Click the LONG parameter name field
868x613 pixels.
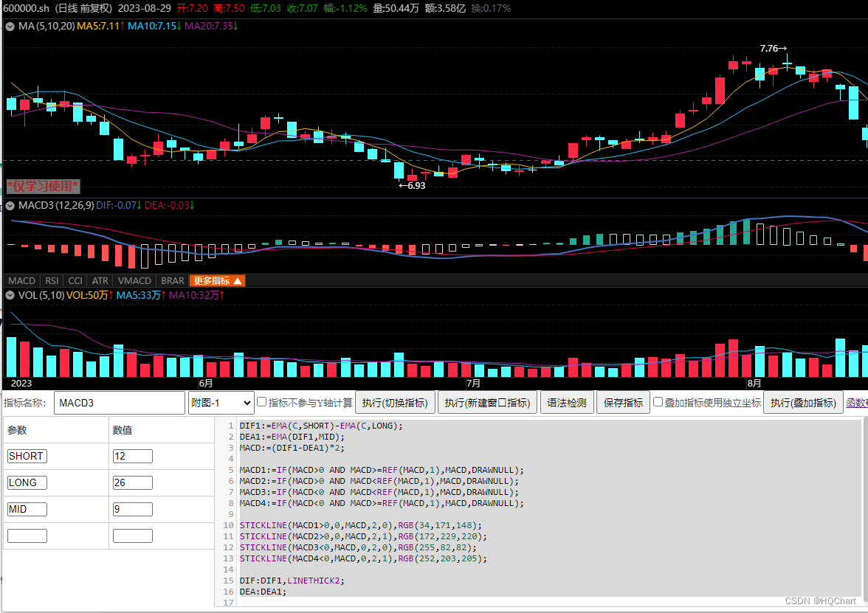tap(27, 482)
